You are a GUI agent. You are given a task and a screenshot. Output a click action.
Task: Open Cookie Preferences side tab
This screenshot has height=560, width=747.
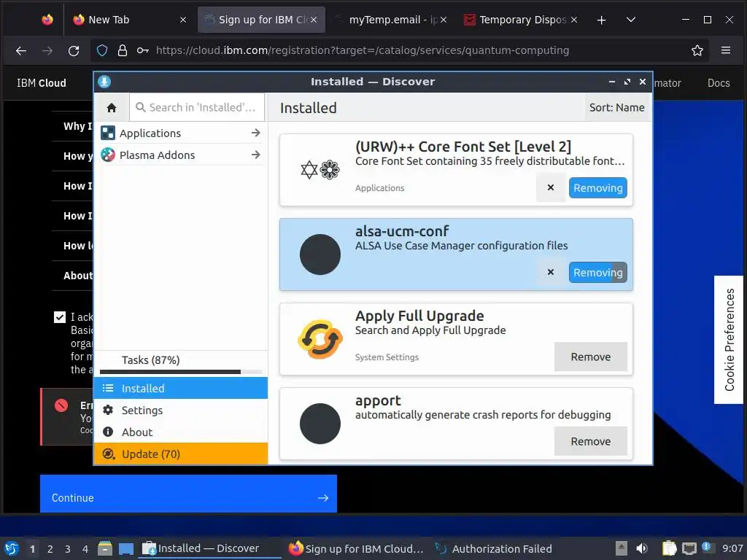pyautogui.click(x=729, y=340)
